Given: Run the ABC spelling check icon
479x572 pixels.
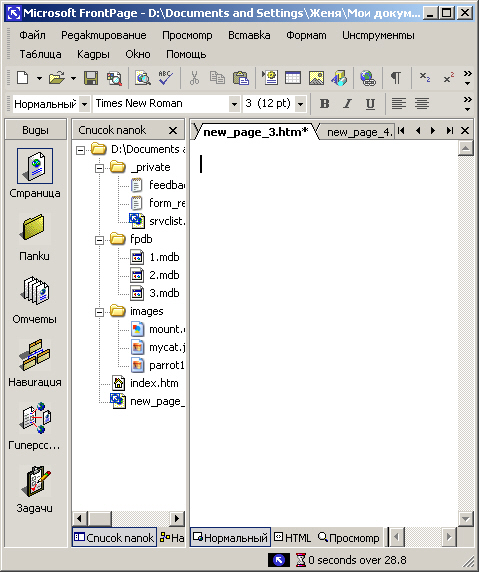Looking at the screenshot, I should pos(165,78).
